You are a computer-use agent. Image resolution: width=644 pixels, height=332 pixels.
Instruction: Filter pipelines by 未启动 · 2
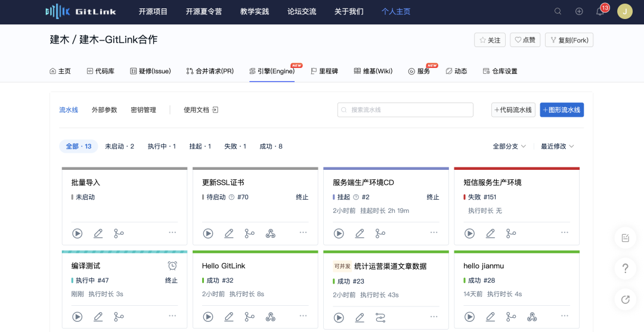[x=119, y=146]
